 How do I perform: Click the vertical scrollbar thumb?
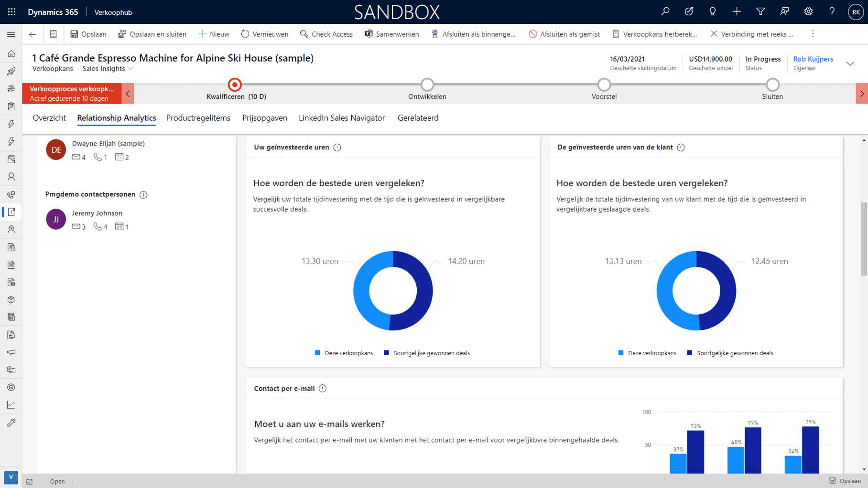(x=864, y=239)
